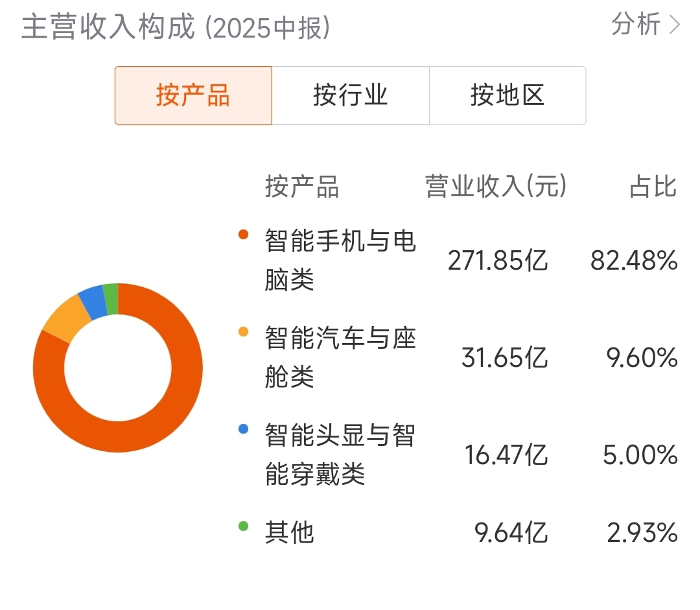Open the 分析 link

[x=636, y=25]
